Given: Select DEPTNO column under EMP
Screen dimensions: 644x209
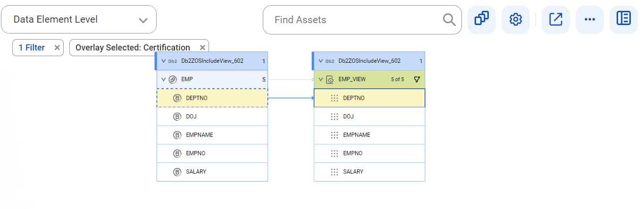Looking at the screenshot, I should coord(212,98).
